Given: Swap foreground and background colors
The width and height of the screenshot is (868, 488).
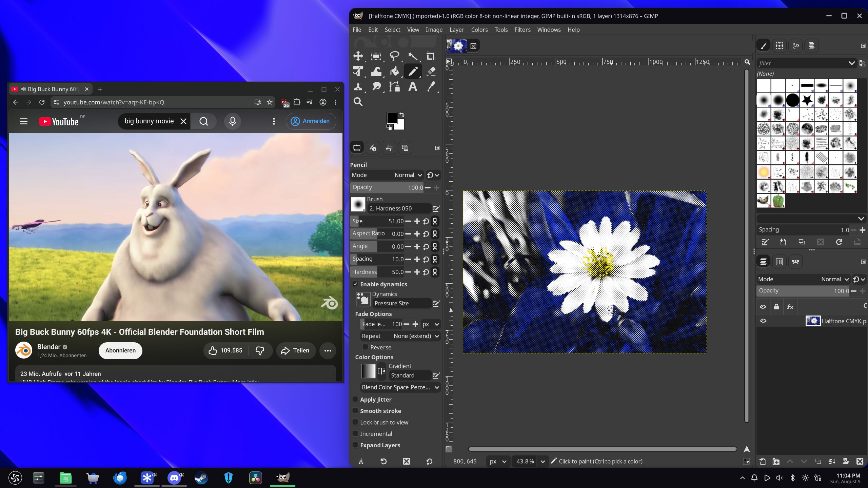Looking at the screenshot, I should click(402, 115).
